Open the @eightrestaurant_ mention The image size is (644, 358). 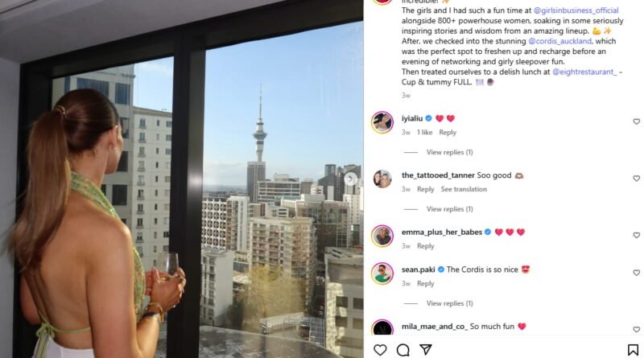coord(584,72)
